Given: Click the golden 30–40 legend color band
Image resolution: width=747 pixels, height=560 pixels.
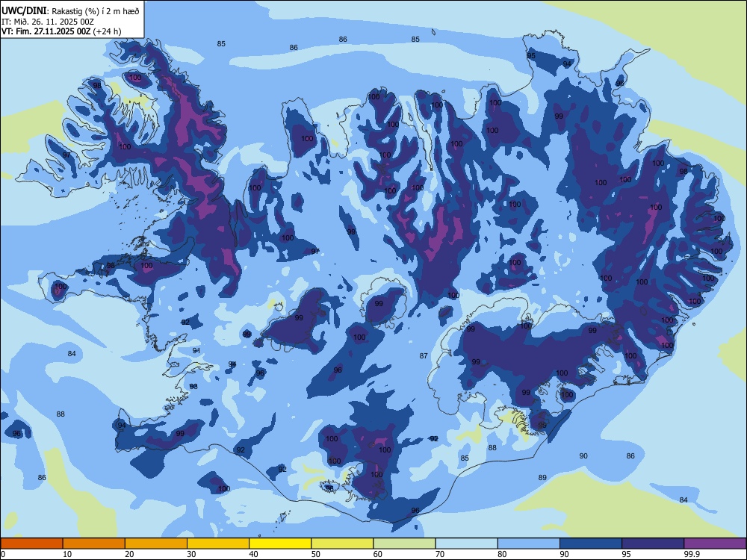Looking at the screenshot, I should point(218,544).
